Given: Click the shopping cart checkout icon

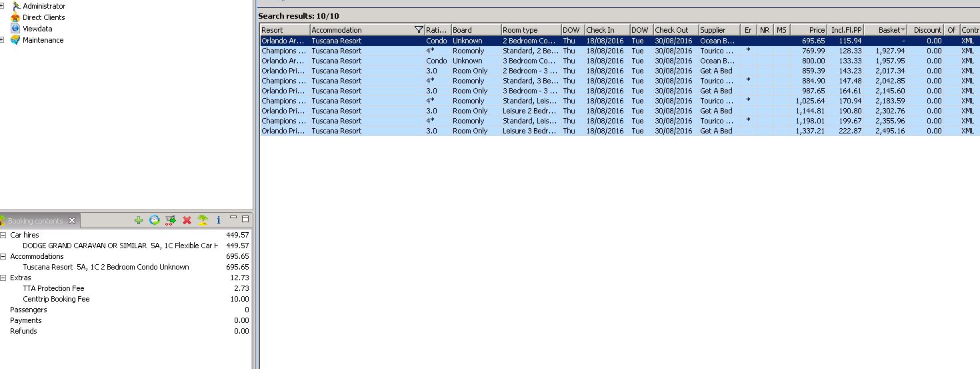Looking at the screenshot, I should point(171,220).
